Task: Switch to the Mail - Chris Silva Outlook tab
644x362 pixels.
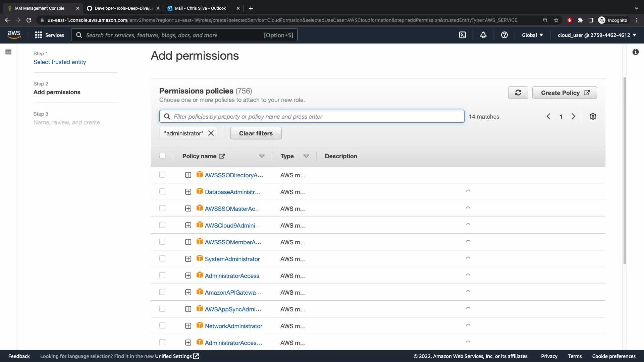Action: [x=200, y=8]
